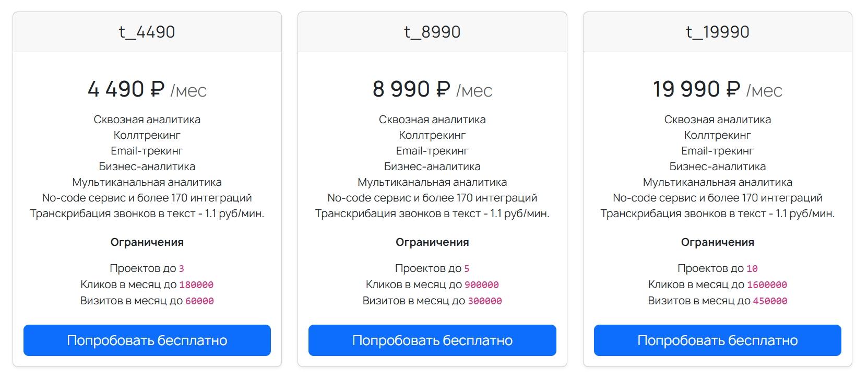
Task: Click "Коллтрекинг" in the t_8990 plan
Action: pyautogui.click(x=432, y=135)
